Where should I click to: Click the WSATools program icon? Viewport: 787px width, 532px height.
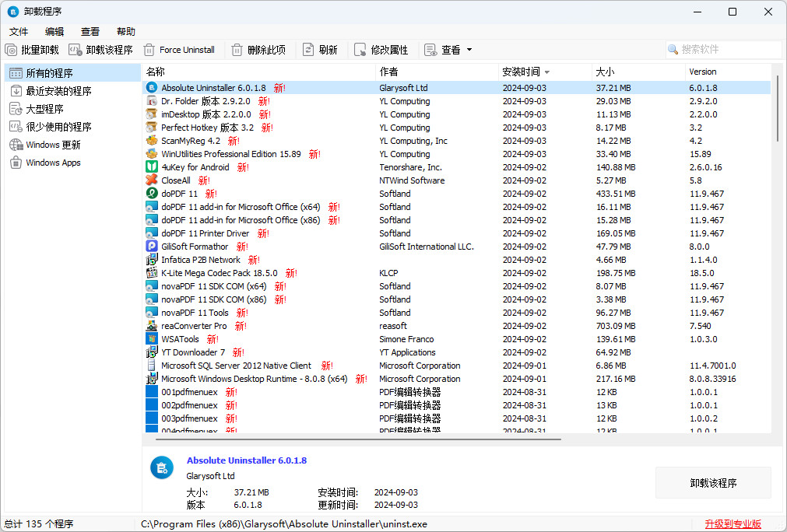click(152, 339)
